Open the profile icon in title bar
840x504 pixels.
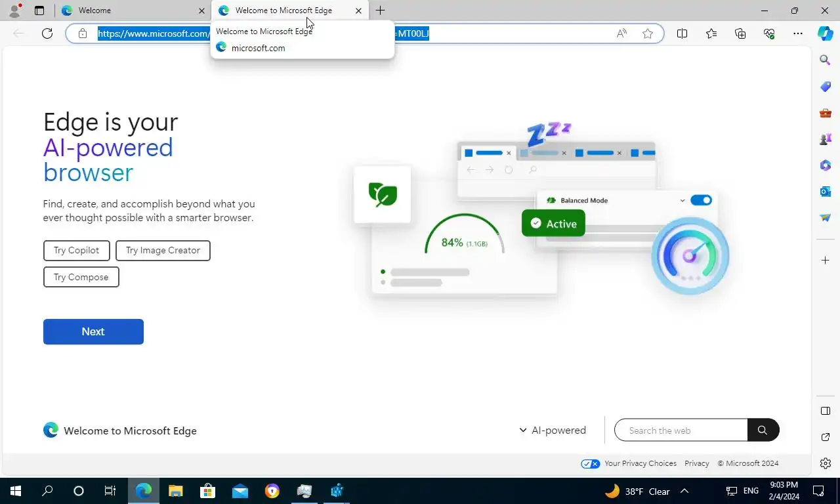(14, 10)
